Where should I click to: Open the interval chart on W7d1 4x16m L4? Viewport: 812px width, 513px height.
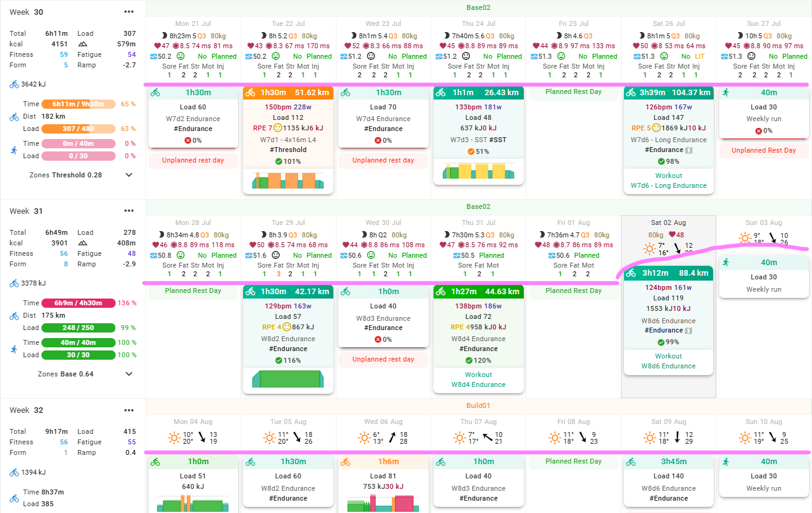288,180
